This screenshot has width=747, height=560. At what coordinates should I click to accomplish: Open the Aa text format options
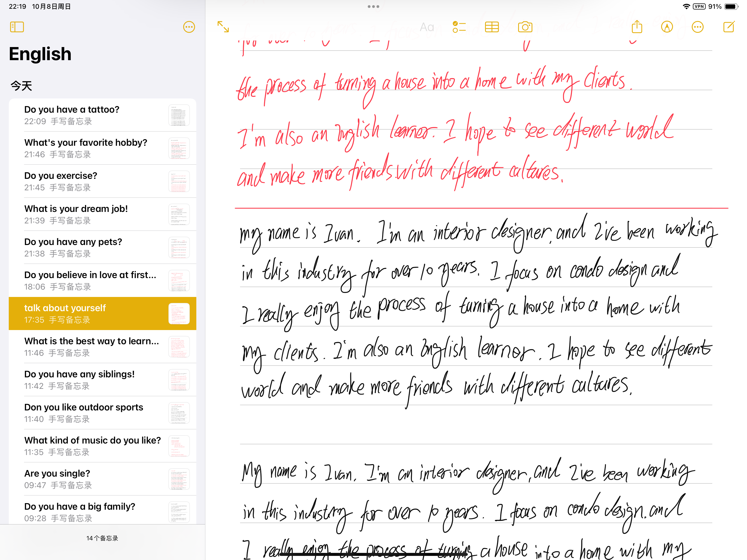(x=427, y=27)
